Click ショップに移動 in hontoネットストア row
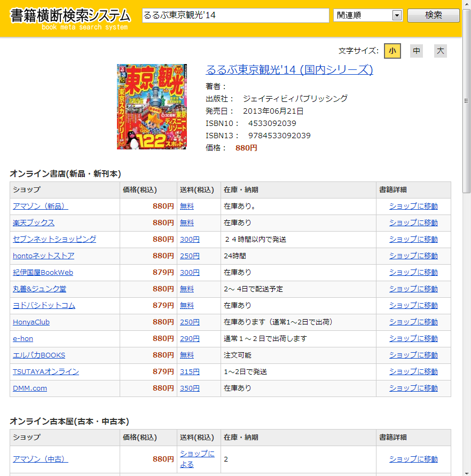This screenshot has width=471, height=476. [413, 256]
